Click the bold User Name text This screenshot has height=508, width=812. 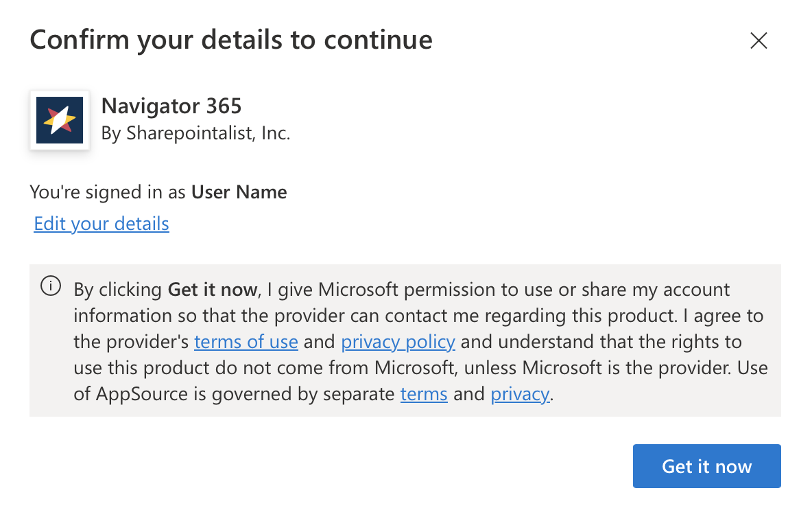pyautogui.click(x=239, y=192)
